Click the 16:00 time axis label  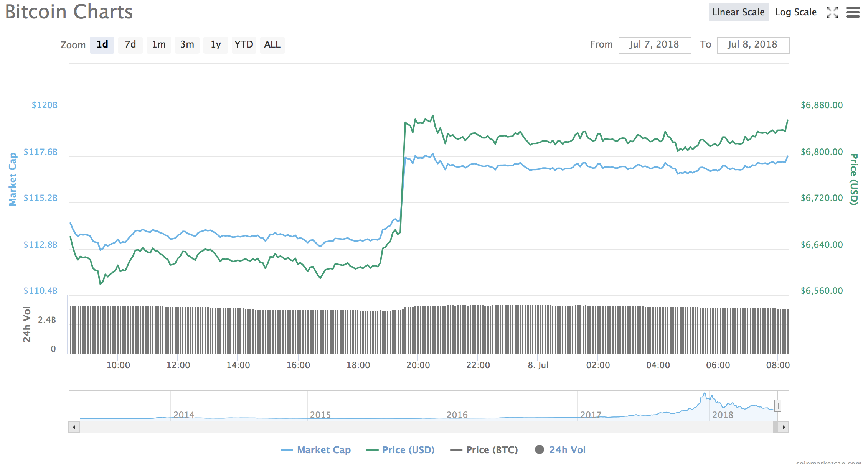298,365
